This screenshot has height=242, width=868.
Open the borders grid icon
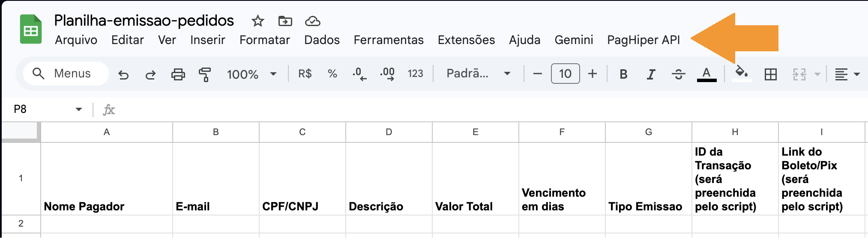[x=770, y=74]
